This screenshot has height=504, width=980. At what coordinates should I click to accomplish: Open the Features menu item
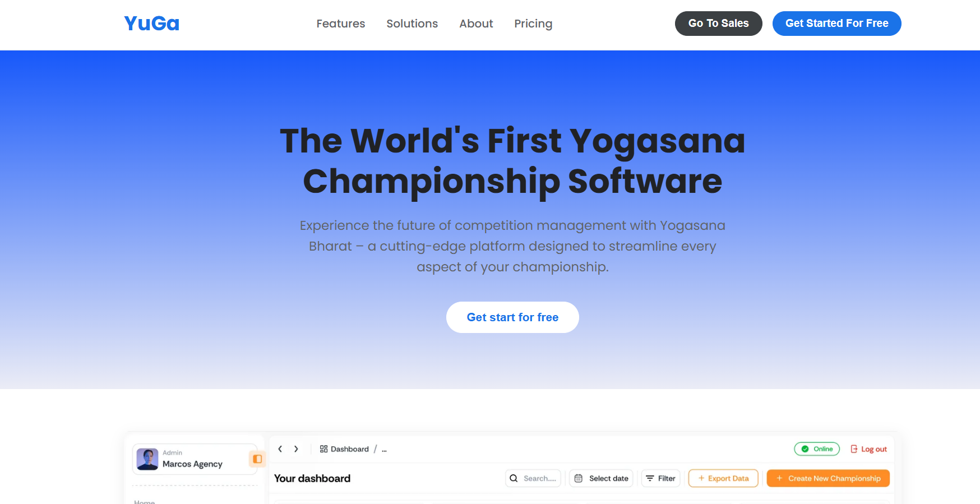coord(340,24)
